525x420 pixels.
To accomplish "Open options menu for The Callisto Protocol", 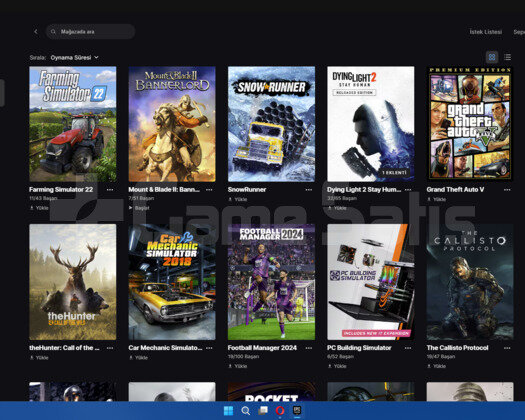I will 507,348.
